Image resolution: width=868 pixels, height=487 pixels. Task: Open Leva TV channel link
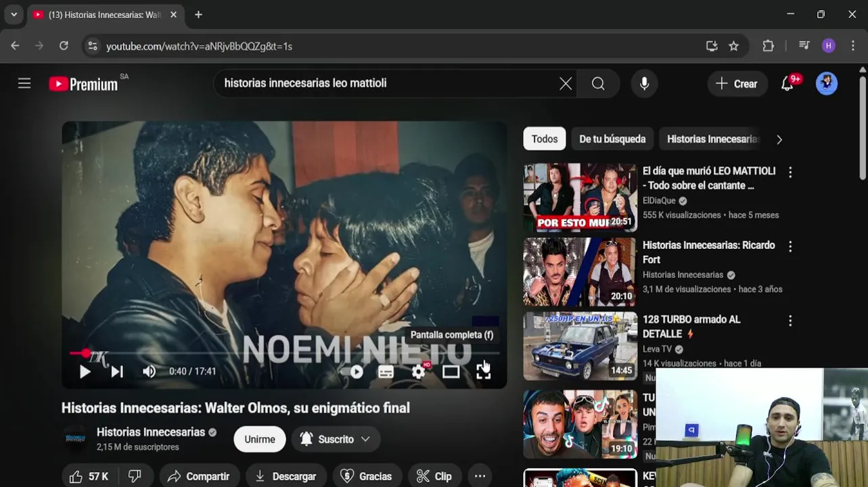pyautogui.click(x=657, y=349)
